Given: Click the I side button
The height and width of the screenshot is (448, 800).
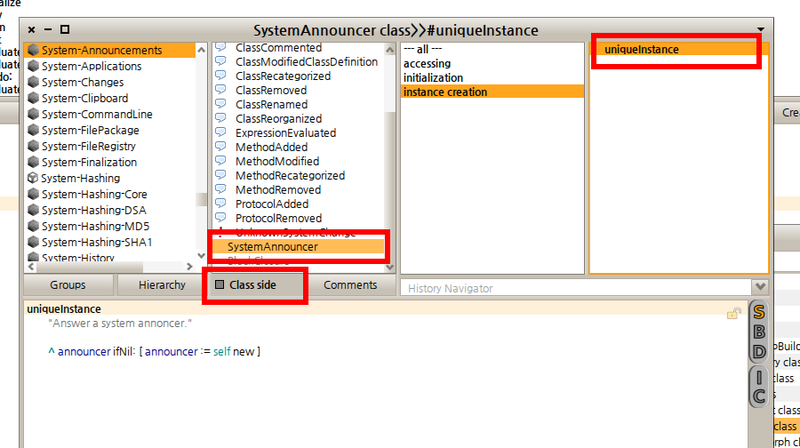Looking at the screenshot, I should (758, 377).
